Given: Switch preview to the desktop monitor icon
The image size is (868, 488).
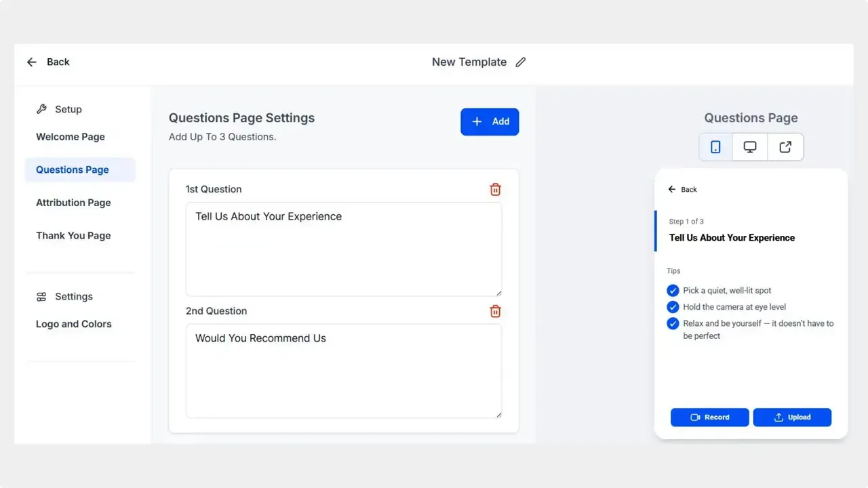Looking at the screenshot, I should coord(750,146).
